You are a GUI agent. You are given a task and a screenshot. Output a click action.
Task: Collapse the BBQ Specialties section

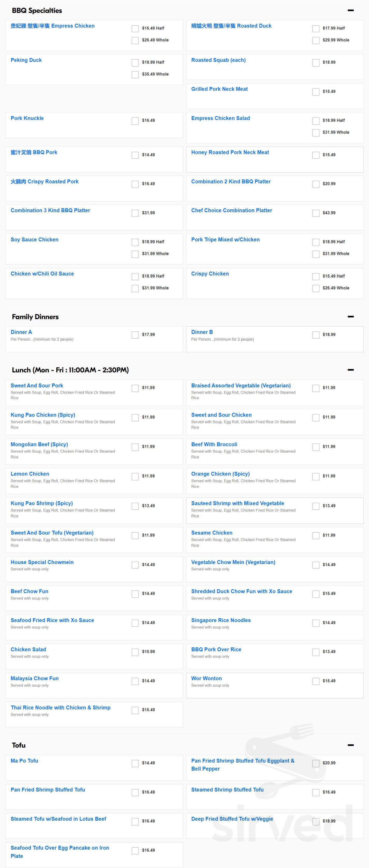coord(350,10)
